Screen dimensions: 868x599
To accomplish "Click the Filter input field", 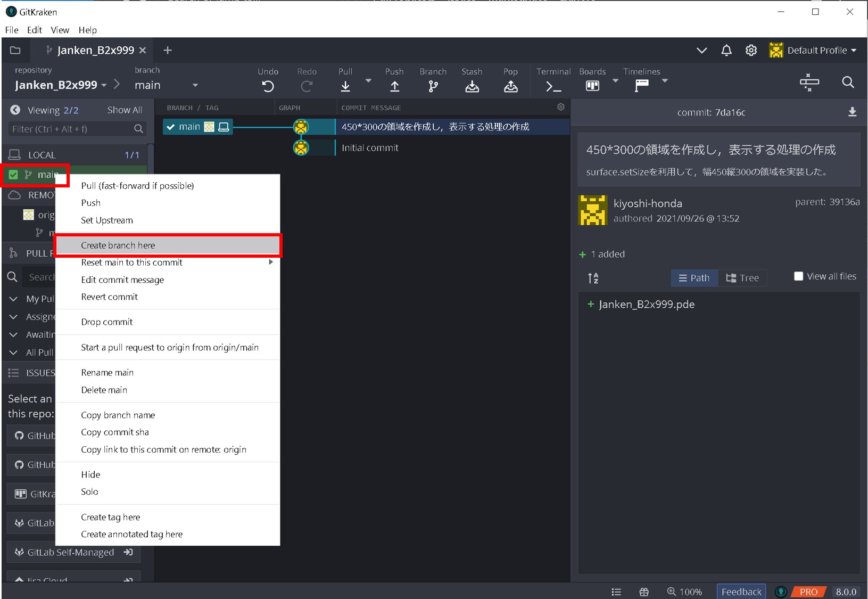I will 72,129.
